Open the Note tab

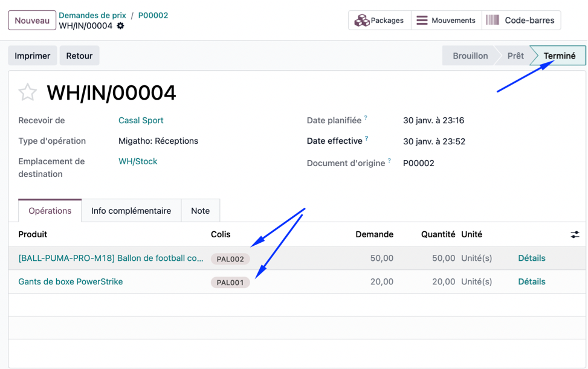[200, 211]
